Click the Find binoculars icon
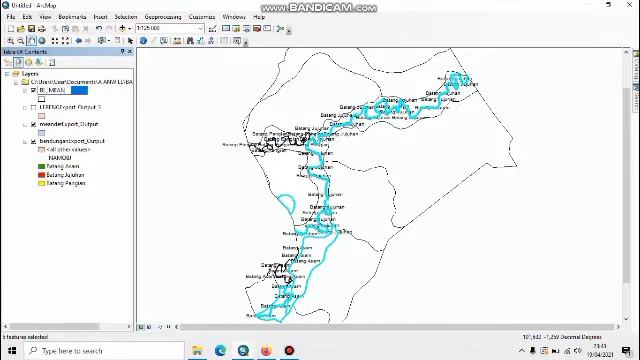The height and width of the screenshot is (360, 640). [190, 41]
